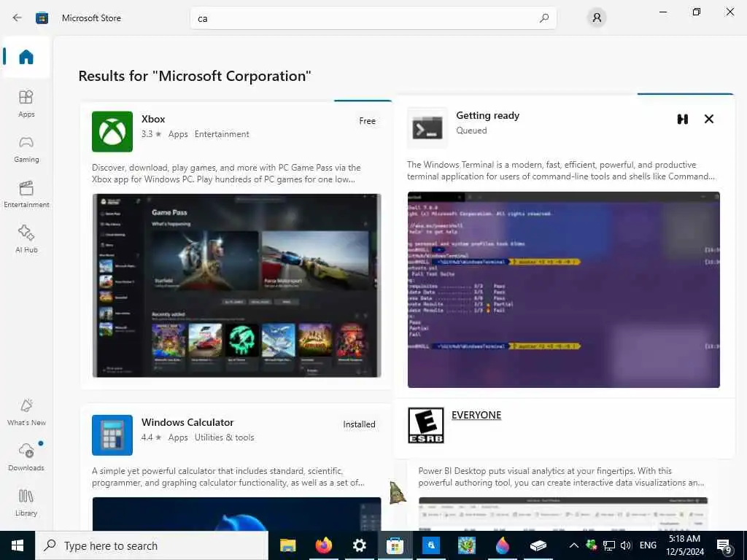Viewport: 747px width, 560px height.
Task: Show hidden tray icons chevron
Action: [574, 545]
